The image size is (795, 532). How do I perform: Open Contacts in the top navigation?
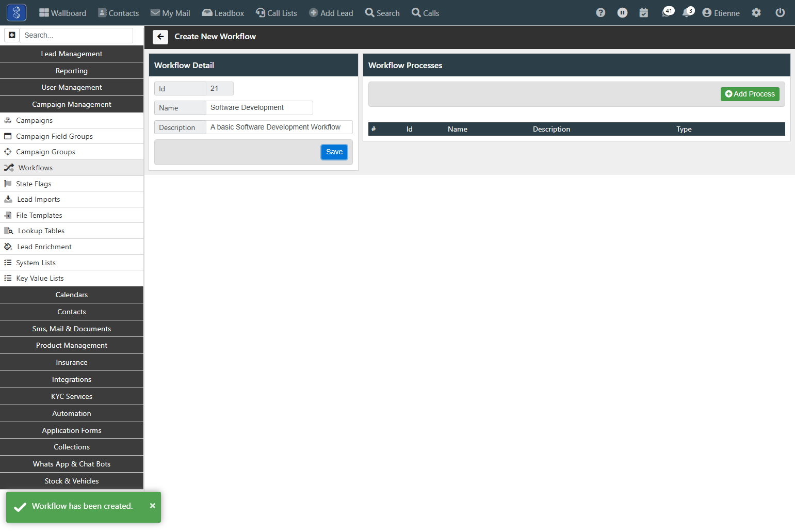pyautogui.click(x=118, y=13)
